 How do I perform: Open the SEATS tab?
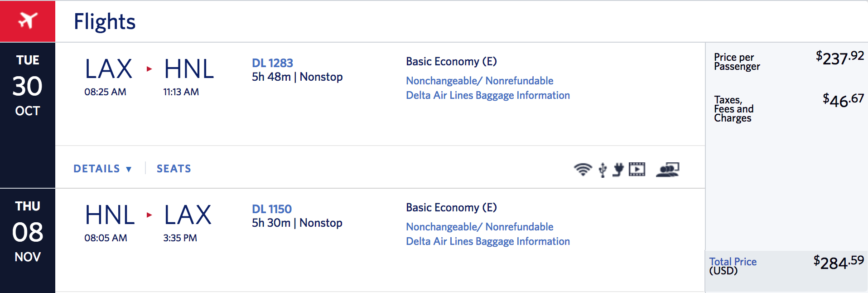(174, 169)
